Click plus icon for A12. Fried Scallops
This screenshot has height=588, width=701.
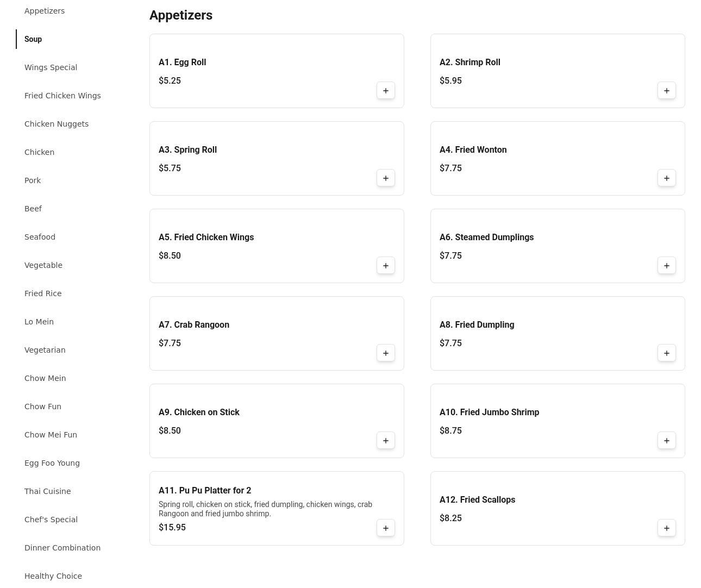[667, 528]
